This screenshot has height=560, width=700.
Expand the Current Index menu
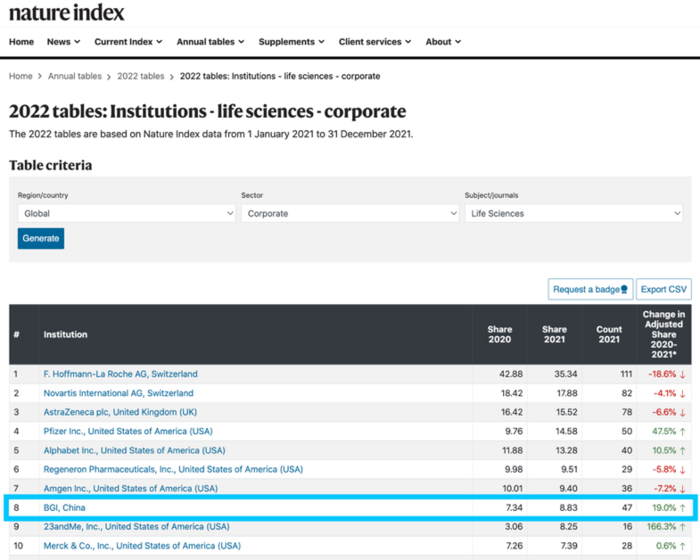click(128, 42)
